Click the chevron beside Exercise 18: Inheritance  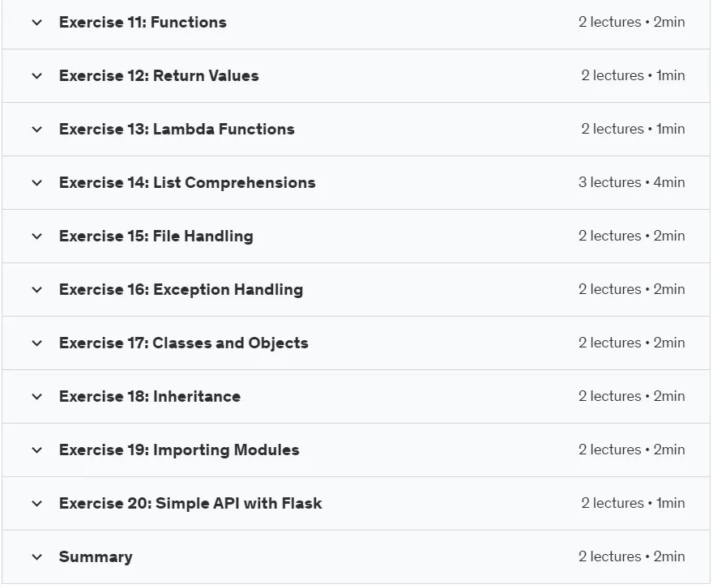(x=36, y=397)
